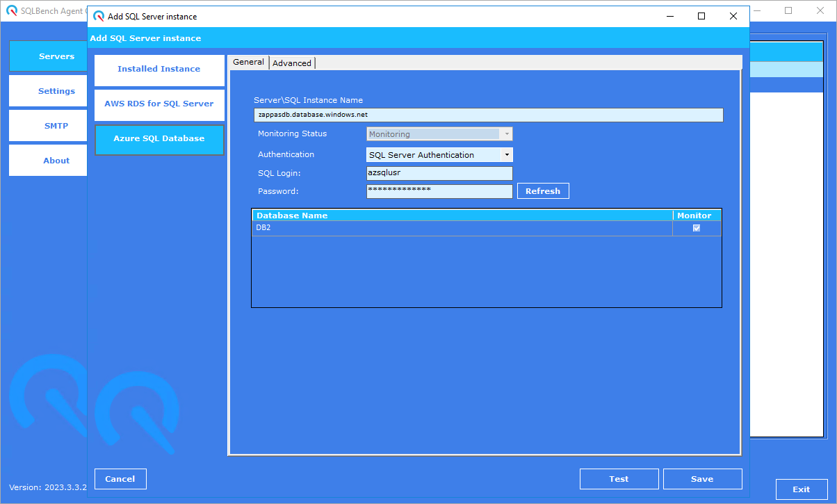The width and height of the screenshot is (837, 504).
Task: Click the Refresh button
Action: [x=543, y=191]
